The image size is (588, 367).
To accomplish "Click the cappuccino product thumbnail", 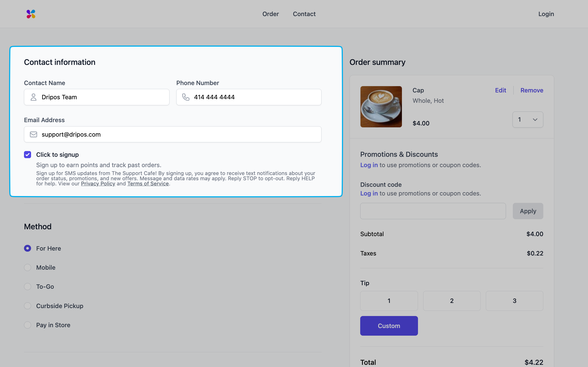I will (x=381, y=107).
